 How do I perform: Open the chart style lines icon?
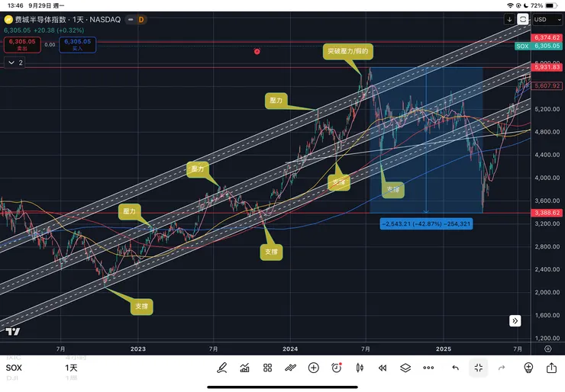pyautogui.click(x=290, y=368)
